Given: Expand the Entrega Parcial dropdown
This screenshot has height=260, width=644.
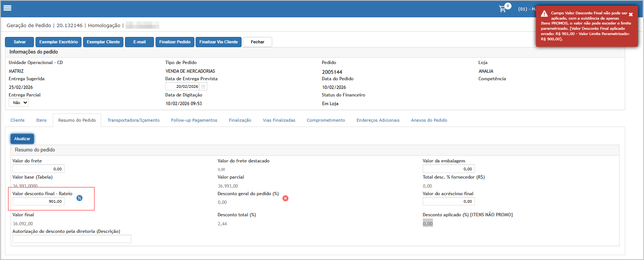Looking at the screenshot, I should point(19,103).
